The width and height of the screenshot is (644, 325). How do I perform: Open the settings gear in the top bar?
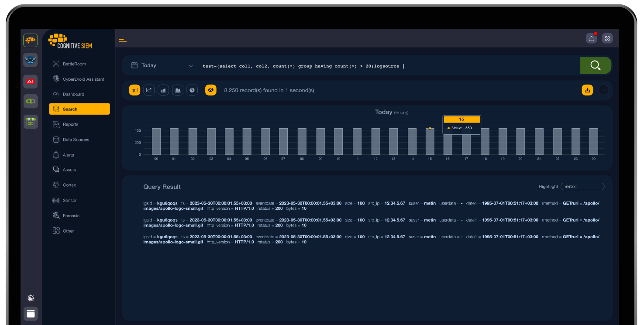607,38
